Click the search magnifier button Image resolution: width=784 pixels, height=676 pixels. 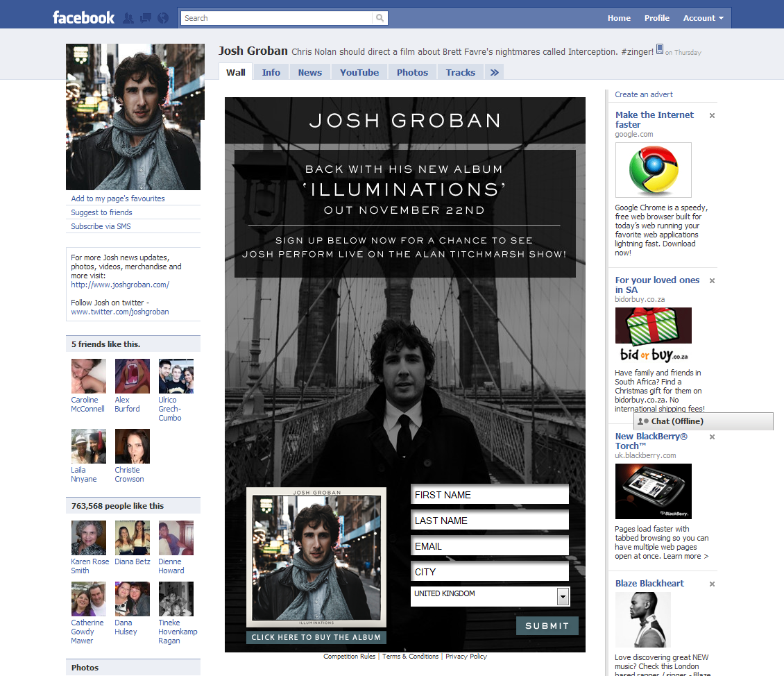[380, 18]
